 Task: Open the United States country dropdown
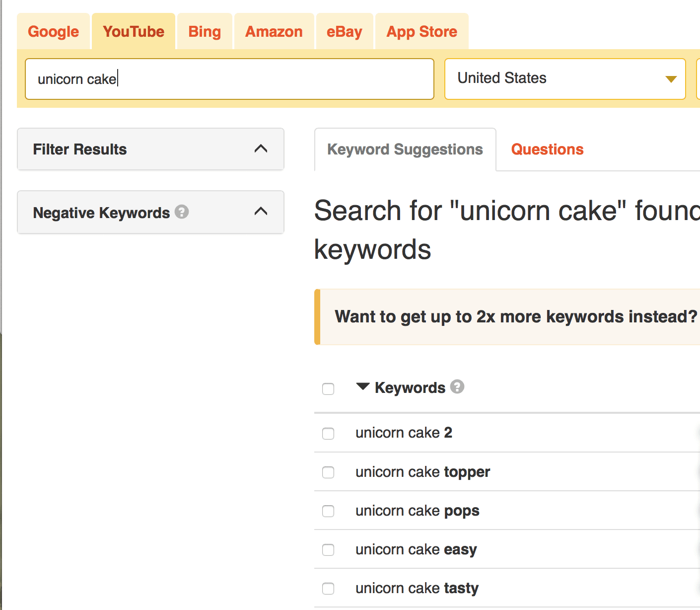(x=565, y=79)
